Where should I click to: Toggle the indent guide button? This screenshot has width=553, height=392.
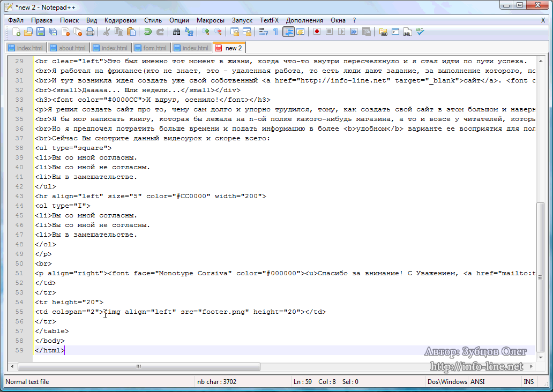pyautogui.click(x=288, y=32)
